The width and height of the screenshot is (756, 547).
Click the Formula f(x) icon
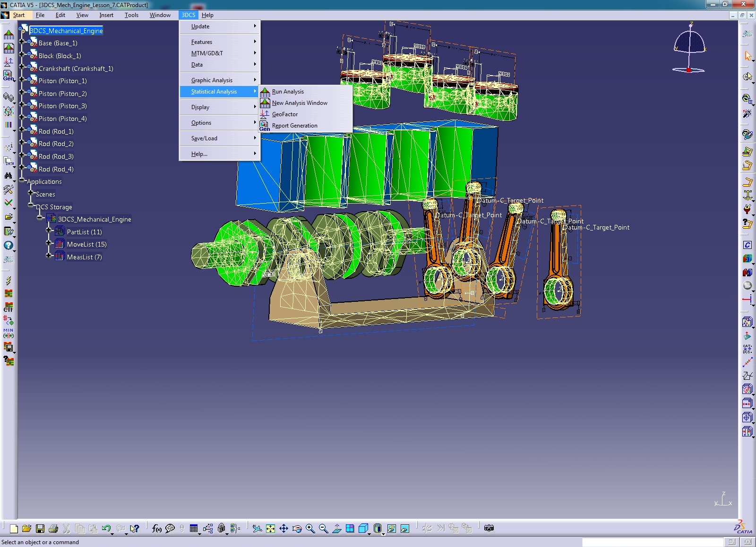point(157,529)
